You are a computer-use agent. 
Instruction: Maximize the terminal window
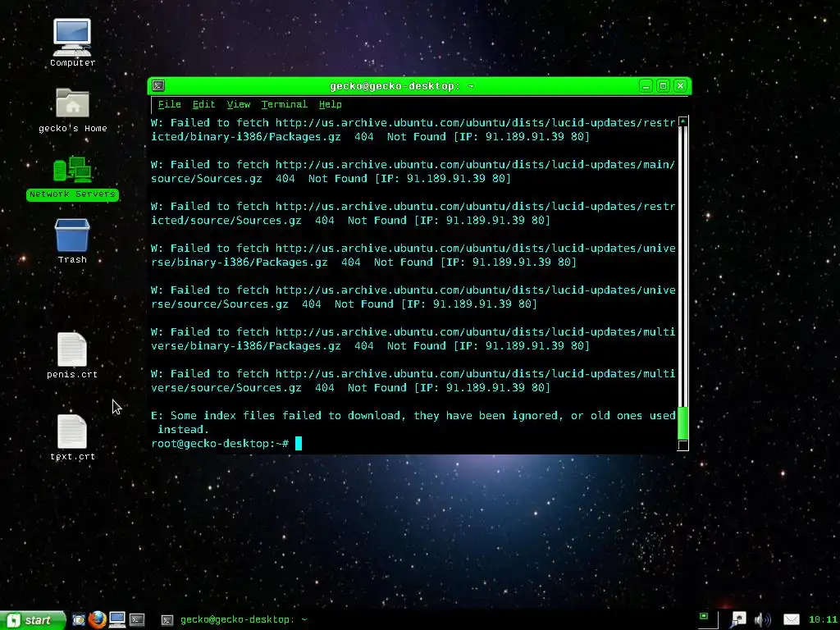[663, 85]
